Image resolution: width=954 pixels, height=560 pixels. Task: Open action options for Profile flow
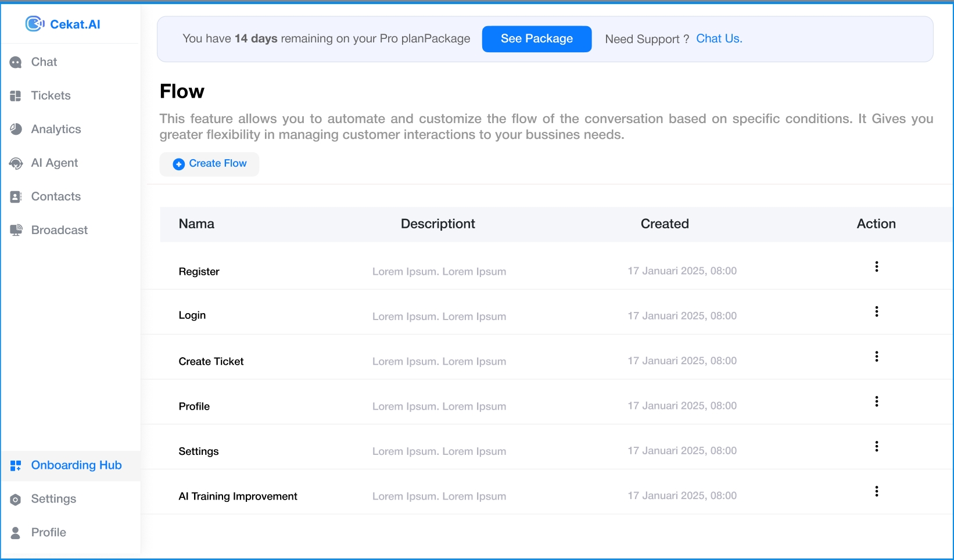[876, 401]
